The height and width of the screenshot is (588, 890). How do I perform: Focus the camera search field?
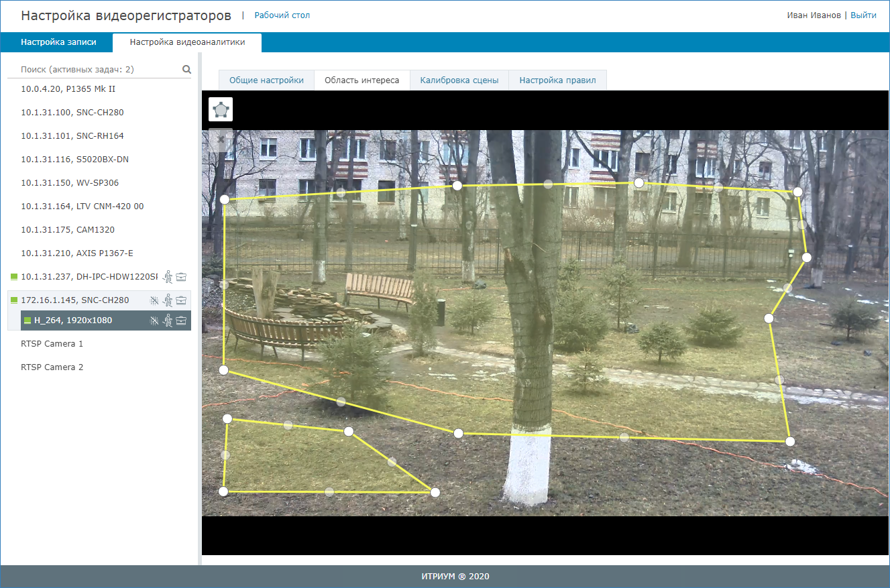pyautogui.click(x=101, y=69)
